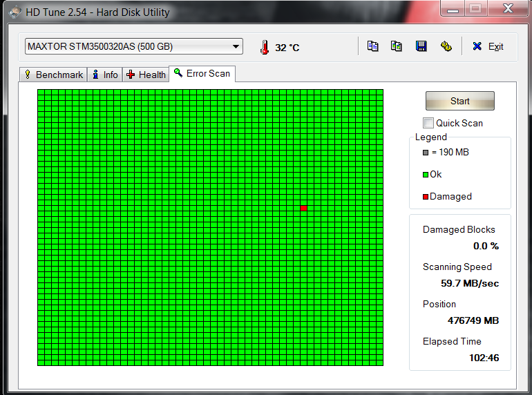This screenshot has width=532, height=395.
Task: Click the HD Tune 2.54 title text
Action: click(x=97, y=12)
